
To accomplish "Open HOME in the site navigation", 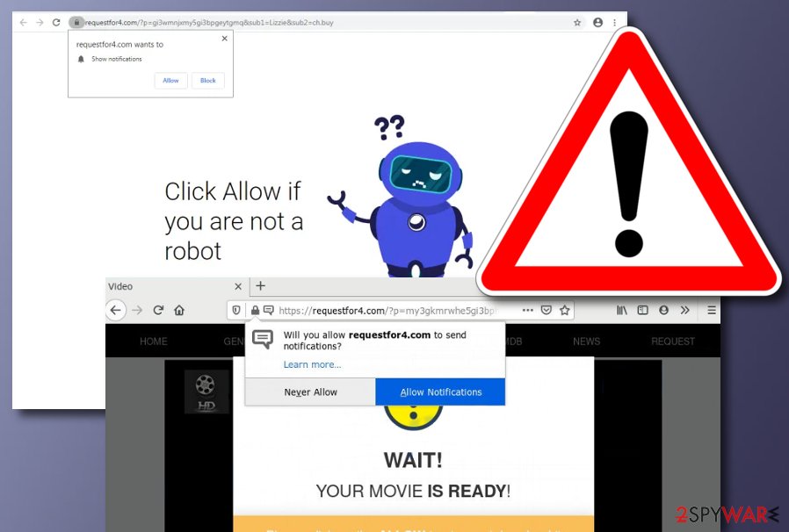I will [154, 341].
